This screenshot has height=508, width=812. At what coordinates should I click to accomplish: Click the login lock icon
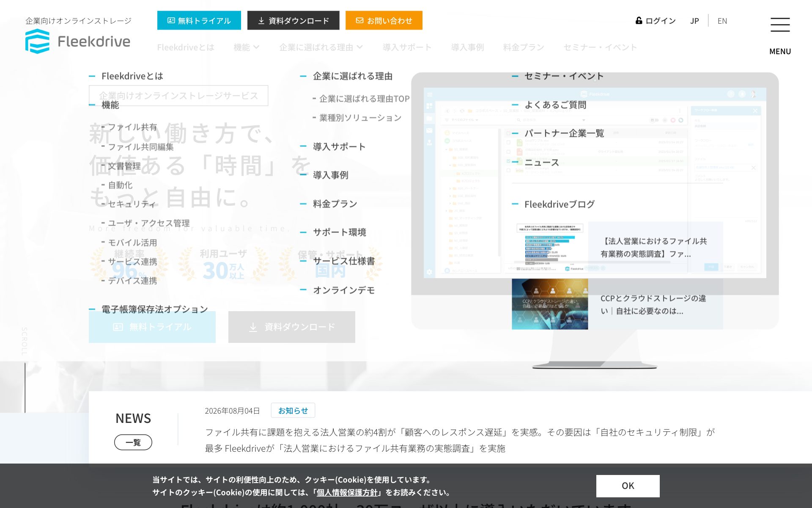pos(639,20)
